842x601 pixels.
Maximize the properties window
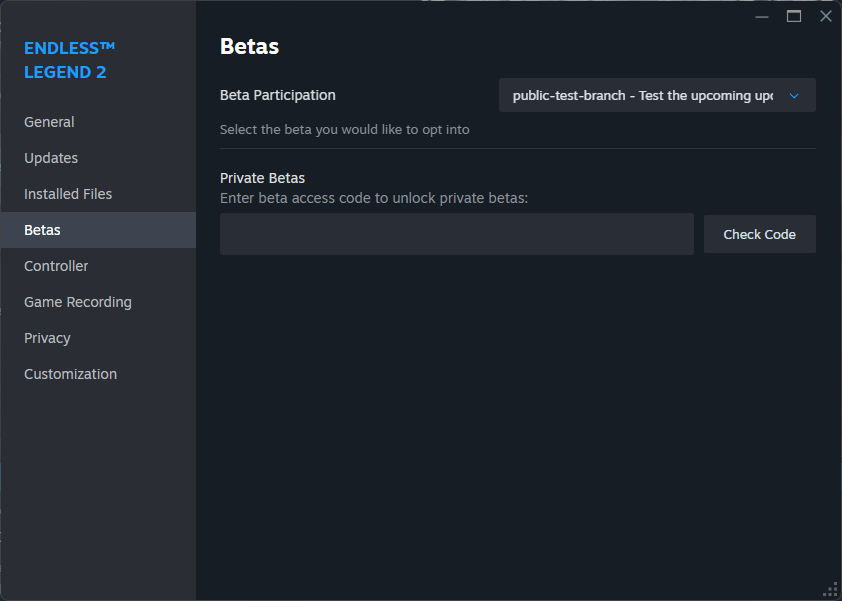pyautogui.click(x=794, y=16)
